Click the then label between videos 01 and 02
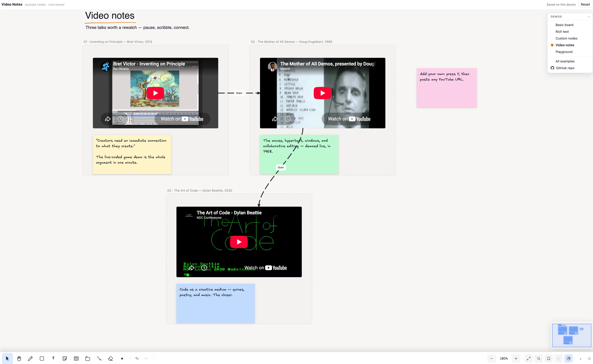 click(x=239, y=93)
